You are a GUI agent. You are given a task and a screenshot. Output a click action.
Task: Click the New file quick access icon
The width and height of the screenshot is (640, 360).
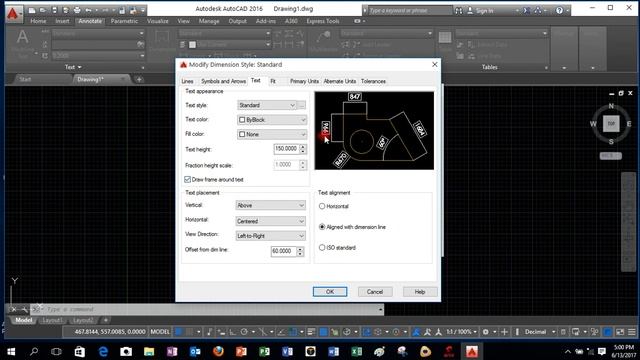pos(32,10)
